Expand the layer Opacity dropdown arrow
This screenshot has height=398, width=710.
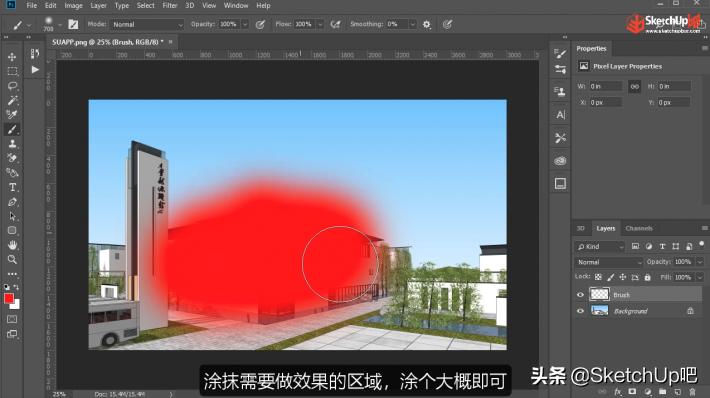tap(700, 262)
